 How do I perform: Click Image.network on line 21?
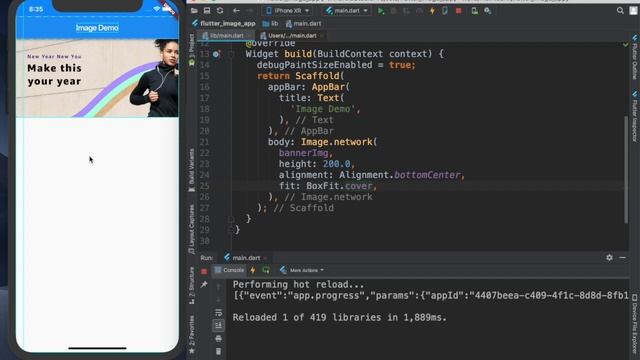pyautogui.click(x=336, y=142)
